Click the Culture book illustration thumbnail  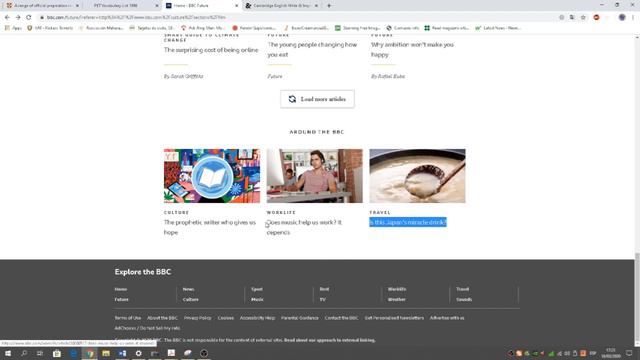[212, 176]
